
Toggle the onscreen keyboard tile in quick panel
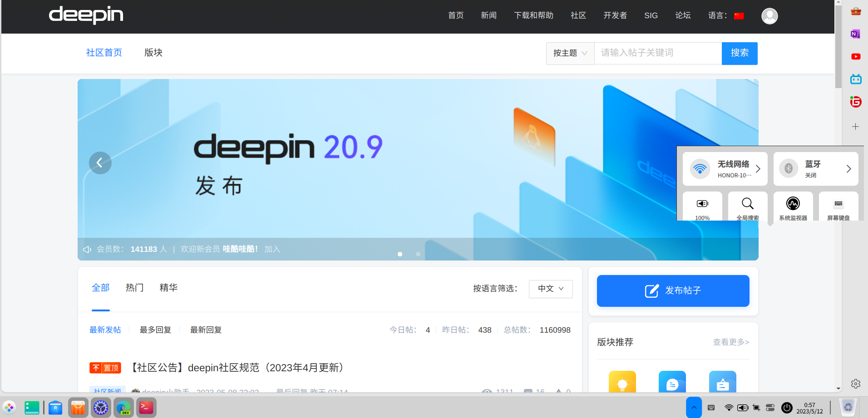click(838, 207)
